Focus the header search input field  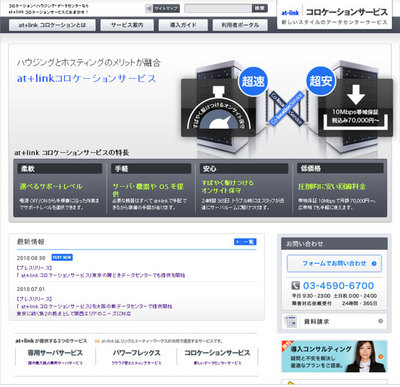(x=218, y=8)
